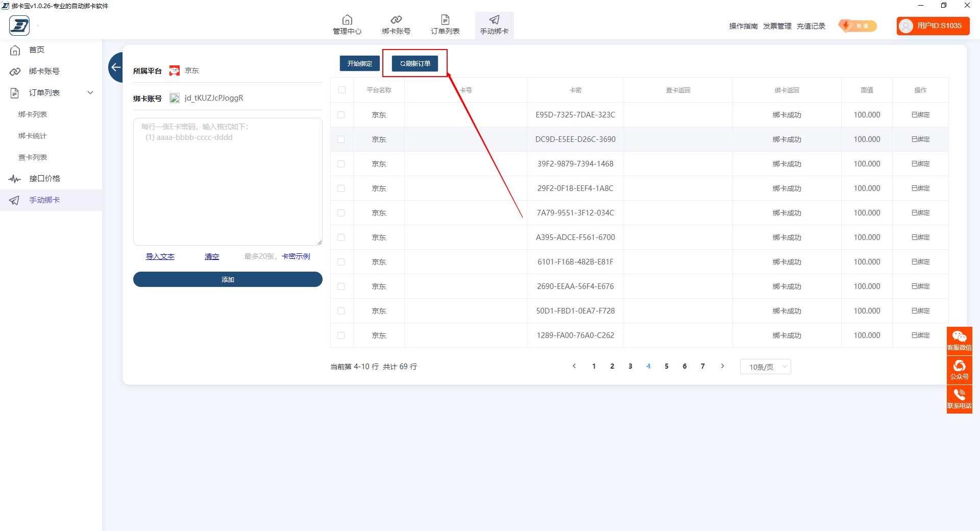980x531 pixels.
Task: Click the 公众号 official account icon
Action: tap(960, 370)
